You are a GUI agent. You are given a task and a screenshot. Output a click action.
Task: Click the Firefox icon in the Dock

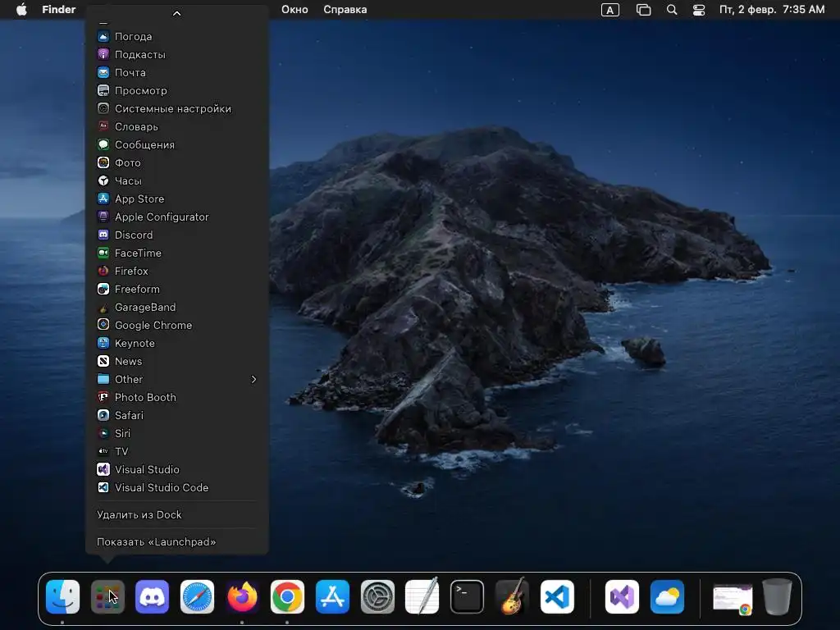coord(242,596)
